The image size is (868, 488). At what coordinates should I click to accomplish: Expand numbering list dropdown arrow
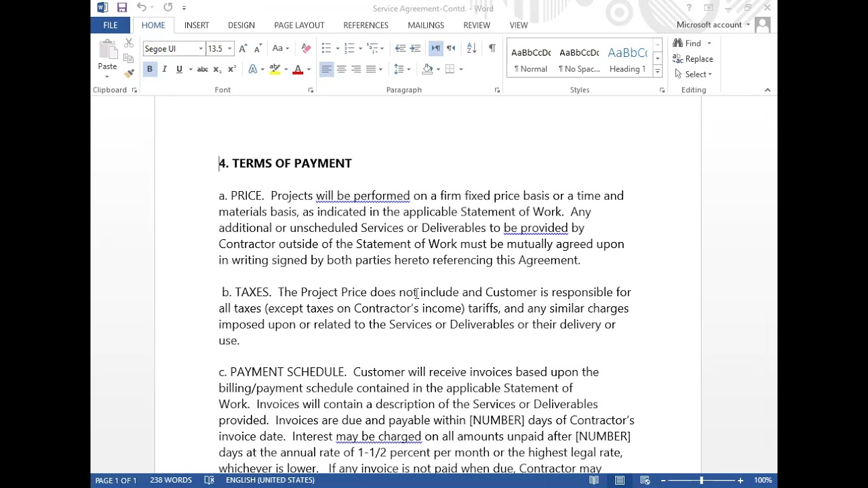click(x=360, y=48)
